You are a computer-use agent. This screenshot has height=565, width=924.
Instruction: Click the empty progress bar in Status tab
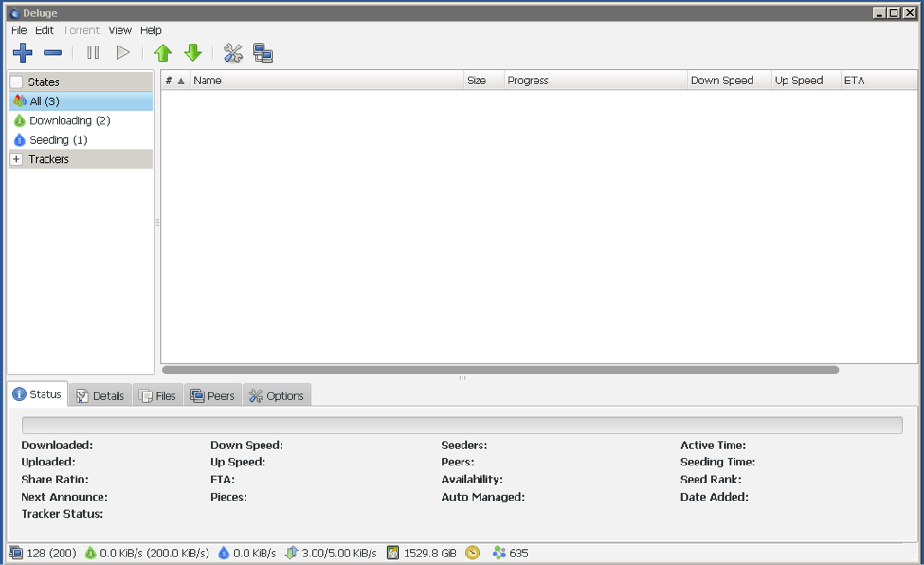point(462,426)
